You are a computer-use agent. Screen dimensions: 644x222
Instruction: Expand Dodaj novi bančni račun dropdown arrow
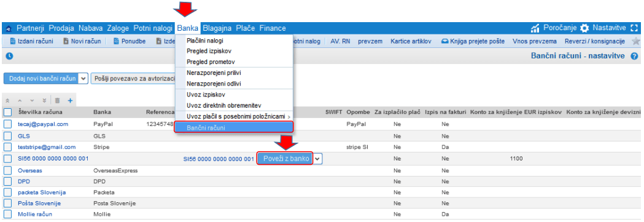pyautogui.click(x=83, y=79)
